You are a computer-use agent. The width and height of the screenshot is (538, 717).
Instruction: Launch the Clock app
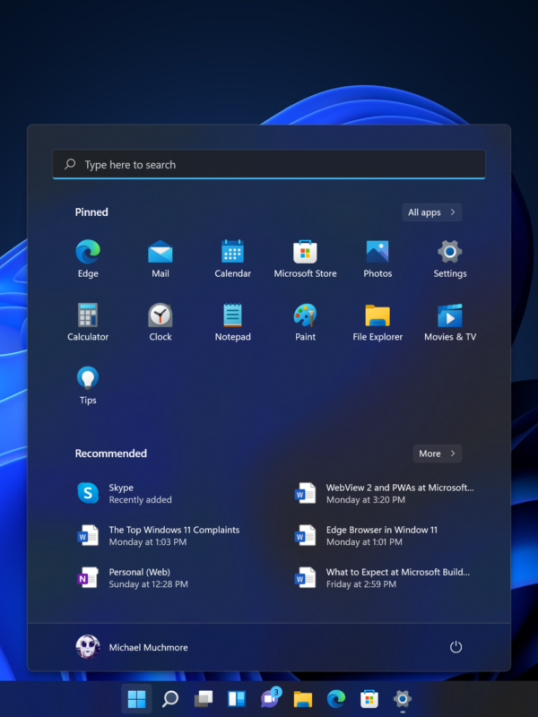point(160,321)
